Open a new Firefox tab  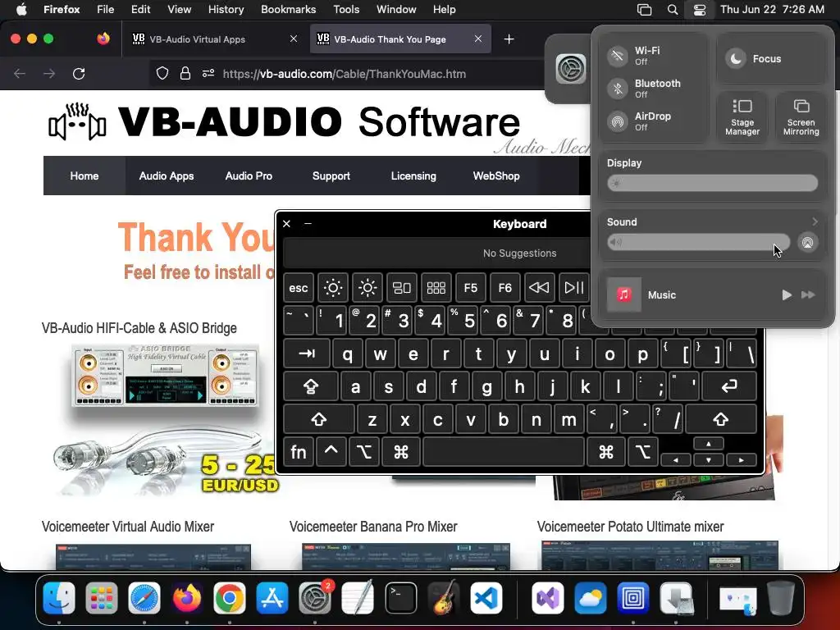tap(509, 39)
